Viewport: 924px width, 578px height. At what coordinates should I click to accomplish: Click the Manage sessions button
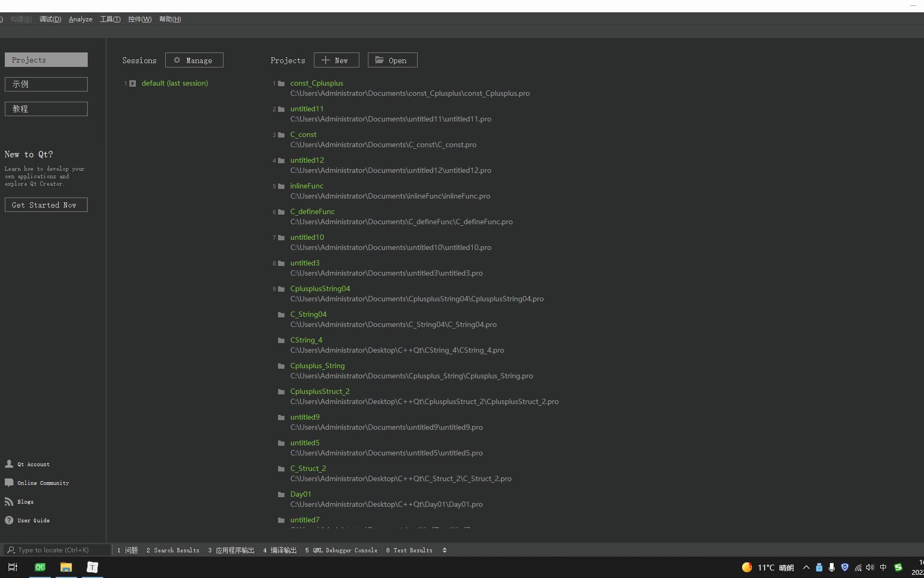click(x=194, y=60)
